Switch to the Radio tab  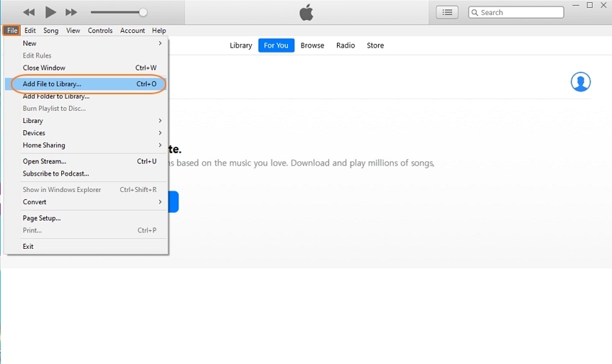346,45
